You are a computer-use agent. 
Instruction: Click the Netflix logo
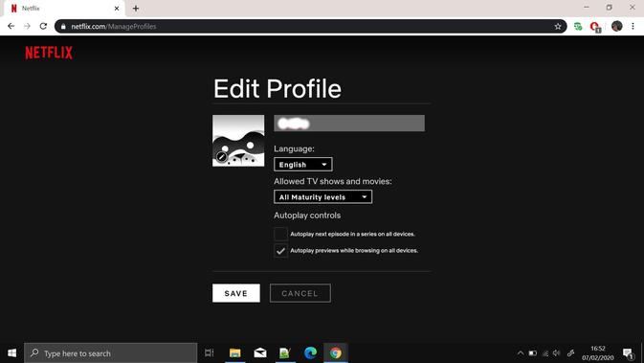click(x=49, y=53)
